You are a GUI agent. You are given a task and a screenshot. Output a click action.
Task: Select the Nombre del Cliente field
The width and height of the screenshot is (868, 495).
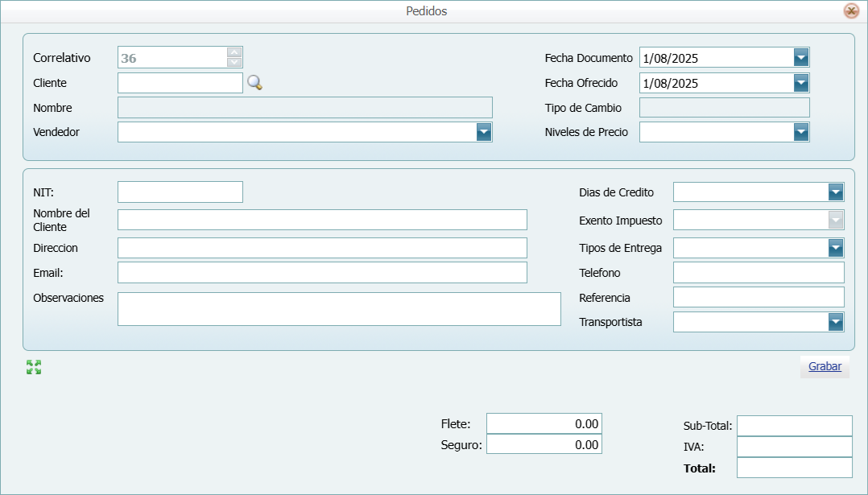(322, 220)
